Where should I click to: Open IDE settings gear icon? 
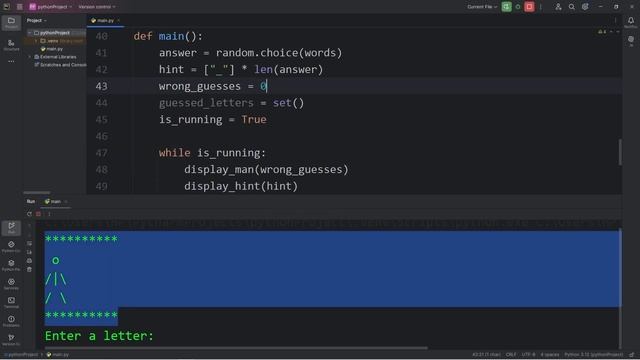point(585,7)
